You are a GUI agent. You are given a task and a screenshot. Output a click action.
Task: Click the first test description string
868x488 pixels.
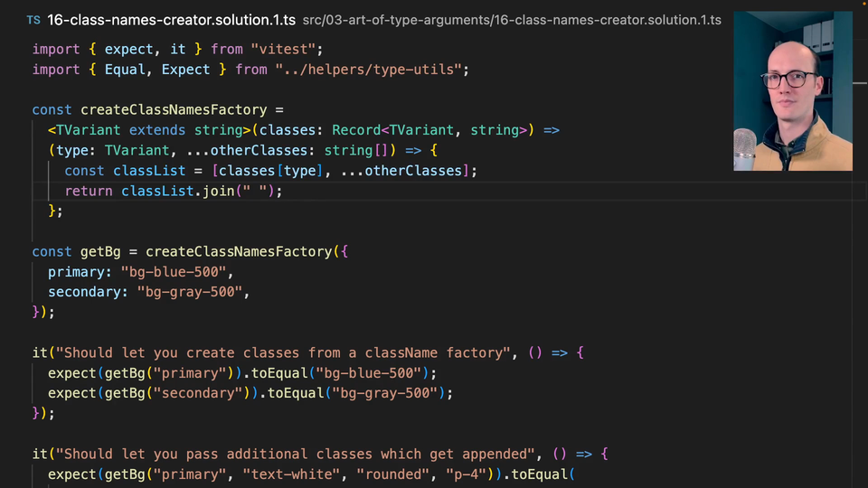(287, 352)
